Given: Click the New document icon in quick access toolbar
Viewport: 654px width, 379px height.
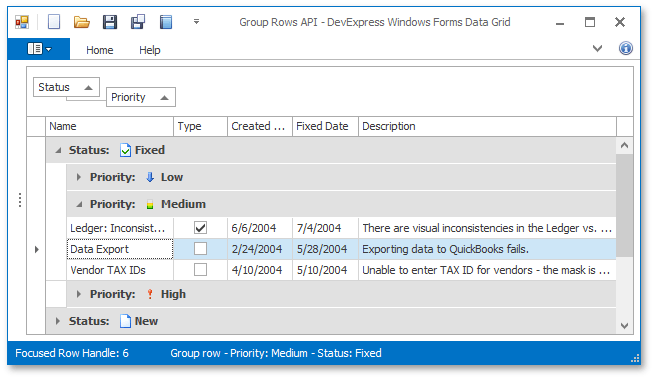Looking at the screenshot, I should coord(54,22).
